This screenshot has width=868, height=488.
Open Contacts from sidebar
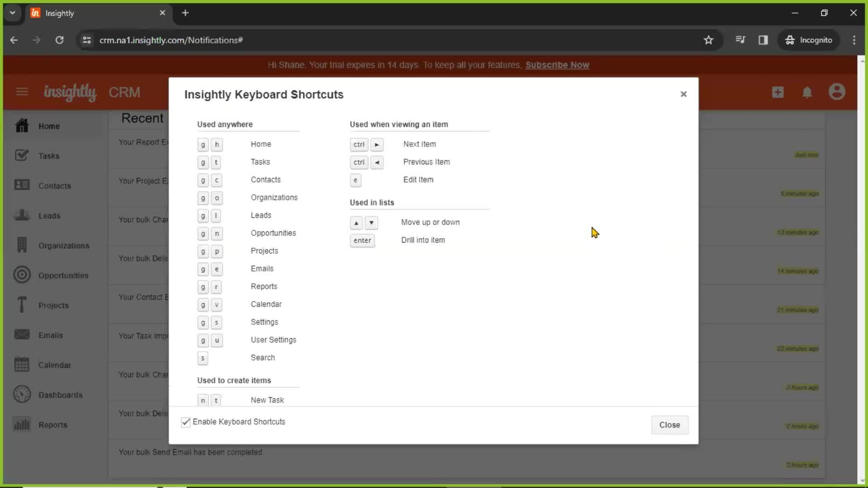54,185
